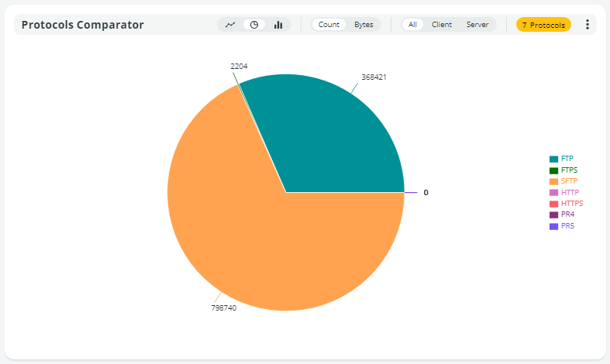Image resolution: width=610 pixels, height=364 pixels.
Task: Toggle metric to Bytes
Action: tap(364, 25)
